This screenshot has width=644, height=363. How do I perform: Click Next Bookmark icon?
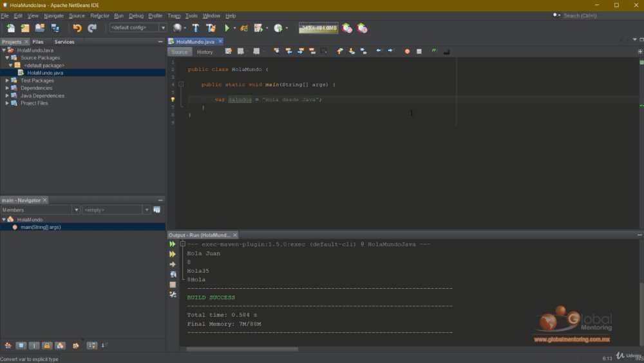352,52
